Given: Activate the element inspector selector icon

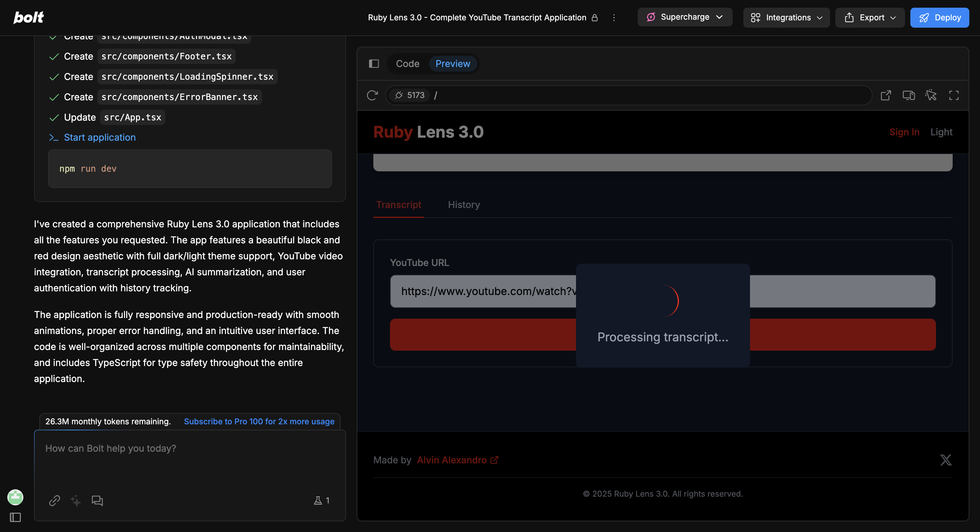Looking at the screenshot, I should tap(931, 95).
